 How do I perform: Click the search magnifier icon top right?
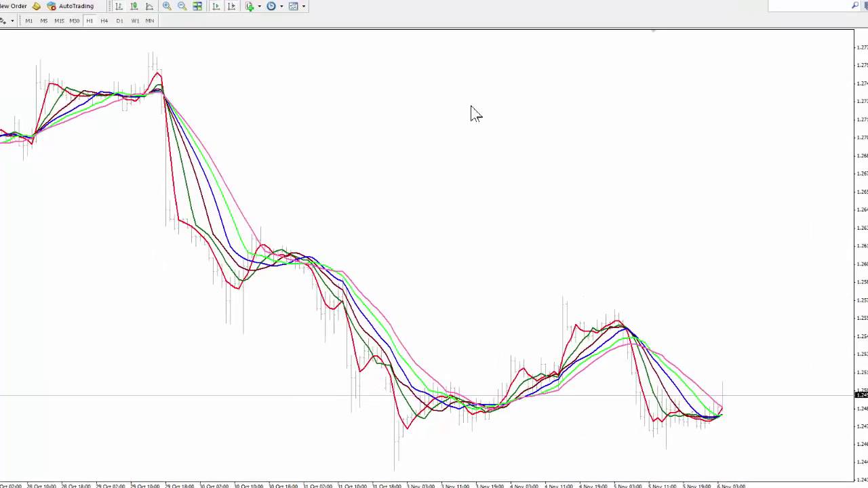[855, 5]
